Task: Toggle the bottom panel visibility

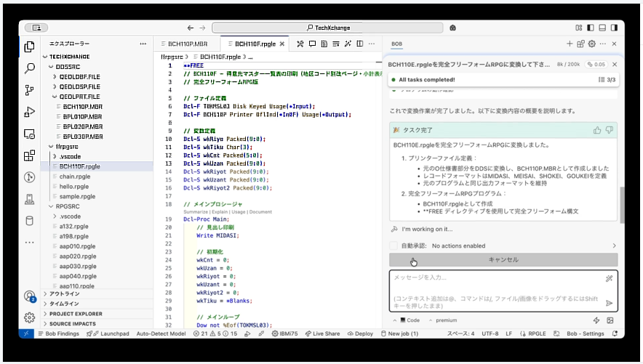Action: pyautogui.click(x=602, y=28)
